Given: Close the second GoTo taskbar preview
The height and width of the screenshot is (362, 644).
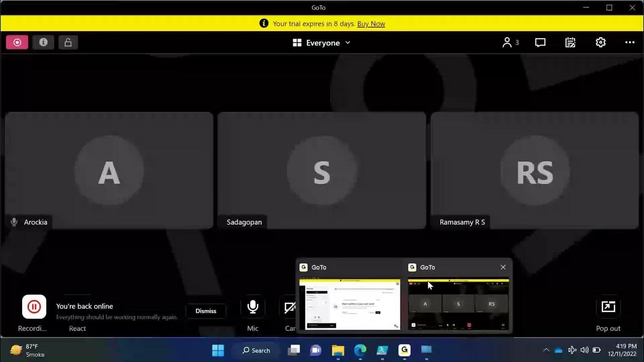Looking at the screenshot, I should [503, 267].
